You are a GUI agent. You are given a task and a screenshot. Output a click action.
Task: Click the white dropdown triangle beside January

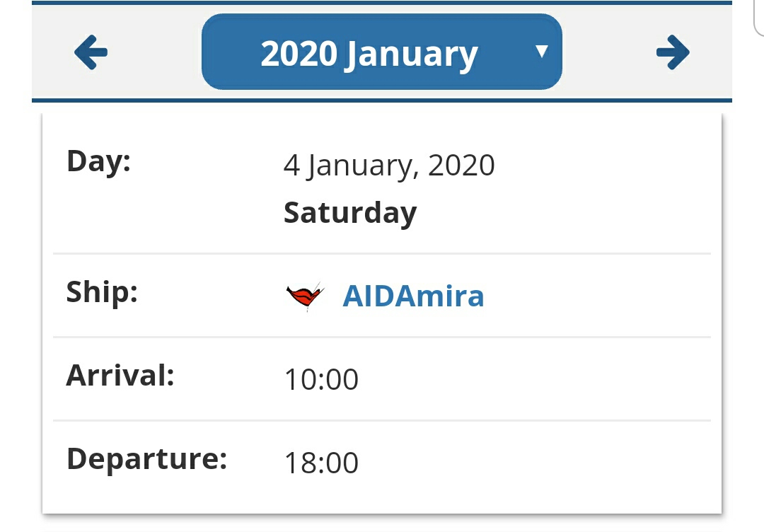[x=542, y=51]
